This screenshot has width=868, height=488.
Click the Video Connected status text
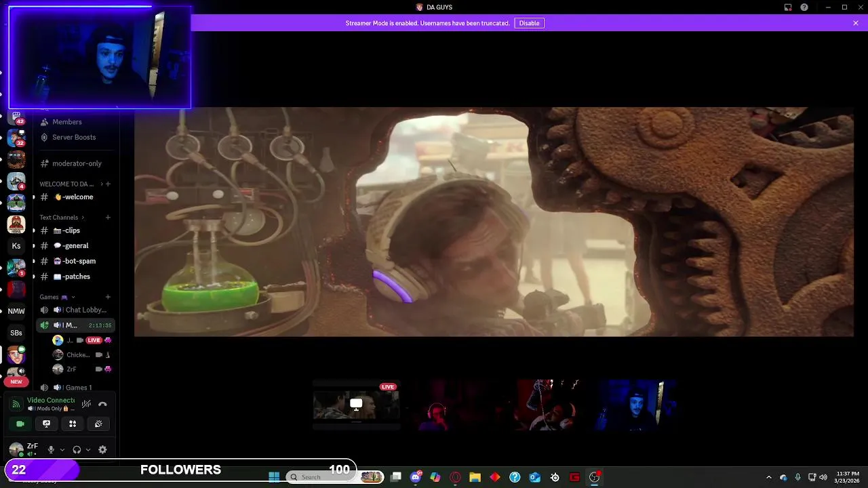51,401
